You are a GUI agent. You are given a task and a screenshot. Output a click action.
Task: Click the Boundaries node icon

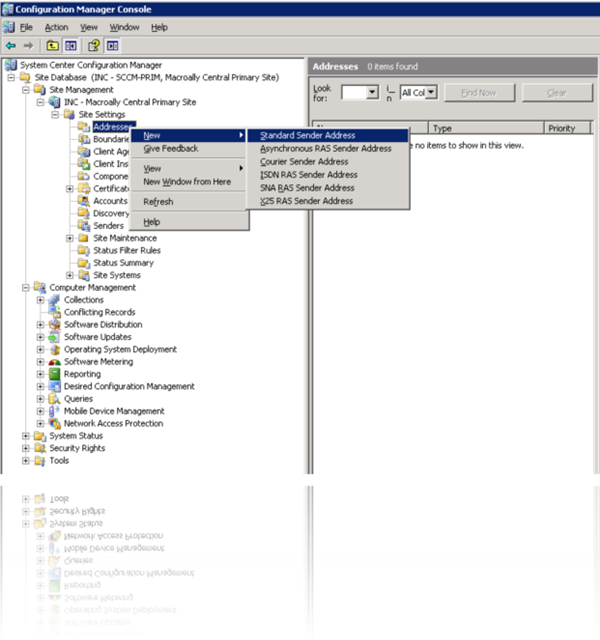coord(84,139)
